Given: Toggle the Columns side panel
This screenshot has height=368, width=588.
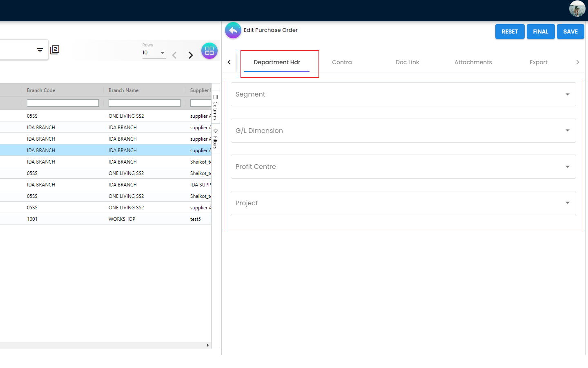Looking at the screenshot, I should [x=215, y=107].
